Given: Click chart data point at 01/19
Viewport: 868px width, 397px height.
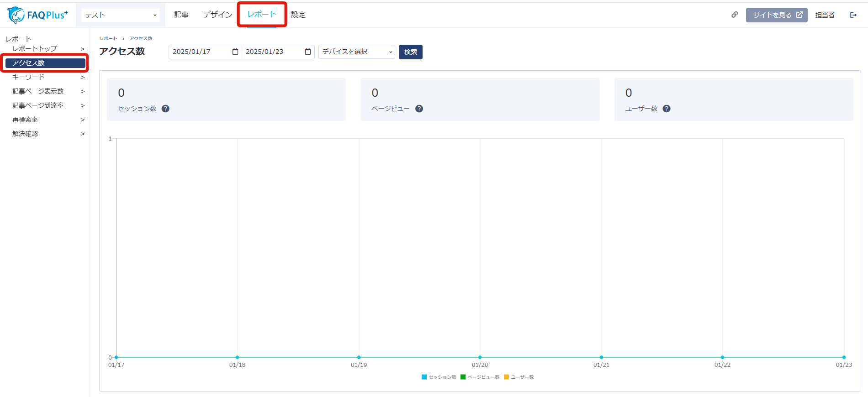Looking at the screenshot, I should pos(359,357).
